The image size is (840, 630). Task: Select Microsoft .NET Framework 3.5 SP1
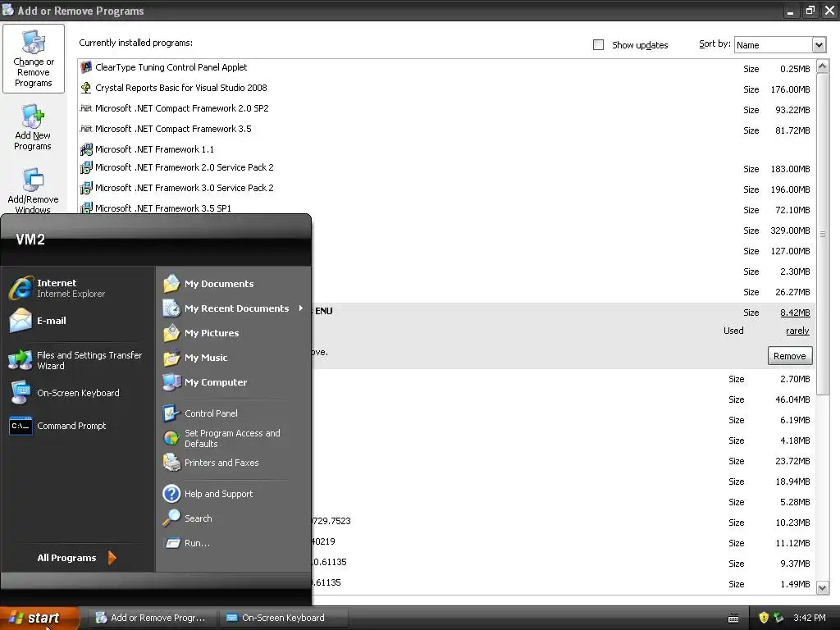tap(163, 208)
